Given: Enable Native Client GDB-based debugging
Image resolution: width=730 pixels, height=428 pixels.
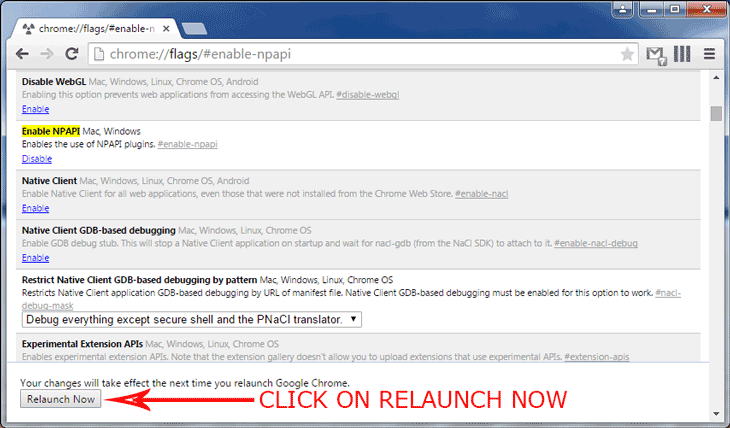Looking at the screenshot, I should 35,258.
